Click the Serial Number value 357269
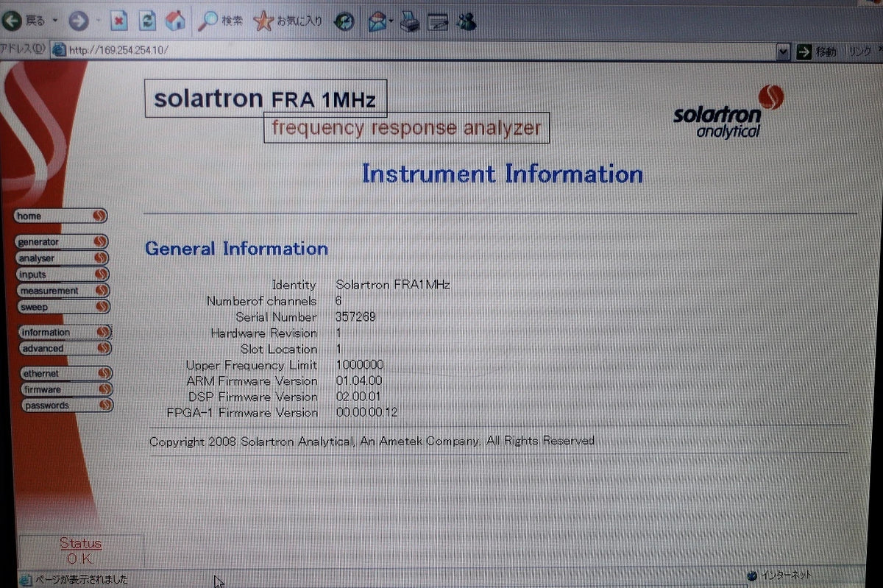The width and height of the screenshot is (883, 588). tap(355, 317)
